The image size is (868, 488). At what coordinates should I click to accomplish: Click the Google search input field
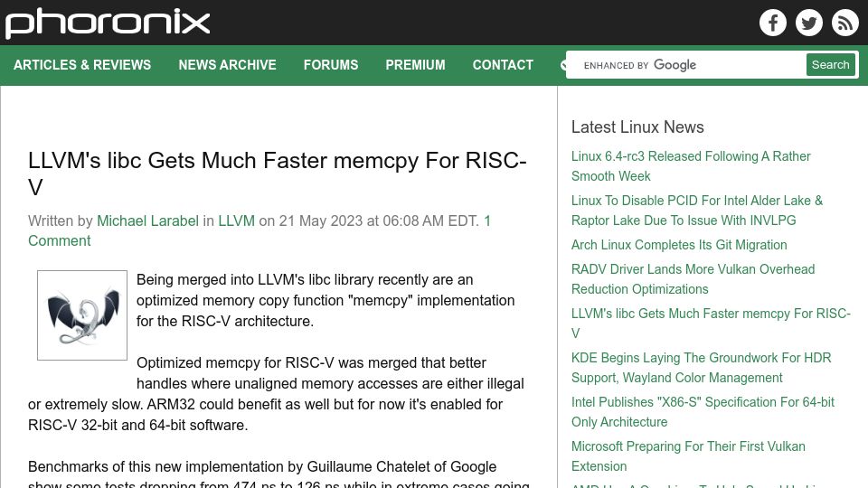coord(686,65)
